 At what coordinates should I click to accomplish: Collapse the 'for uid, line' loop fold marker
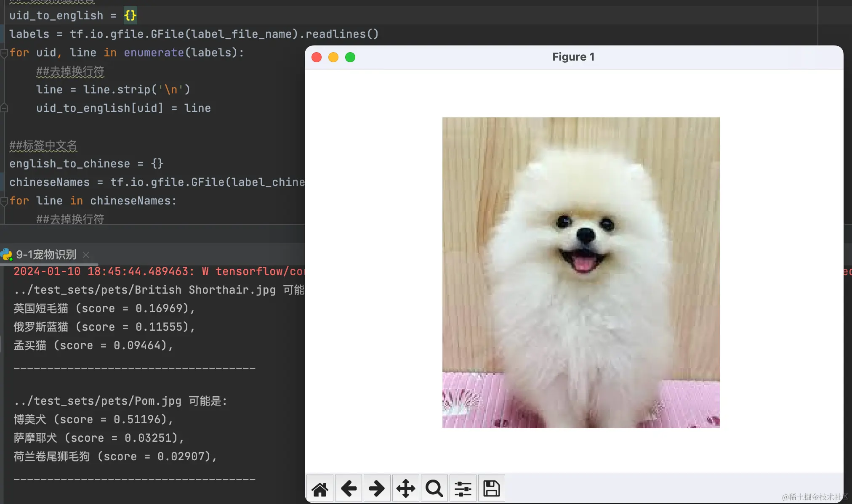[x=4, y=53]
